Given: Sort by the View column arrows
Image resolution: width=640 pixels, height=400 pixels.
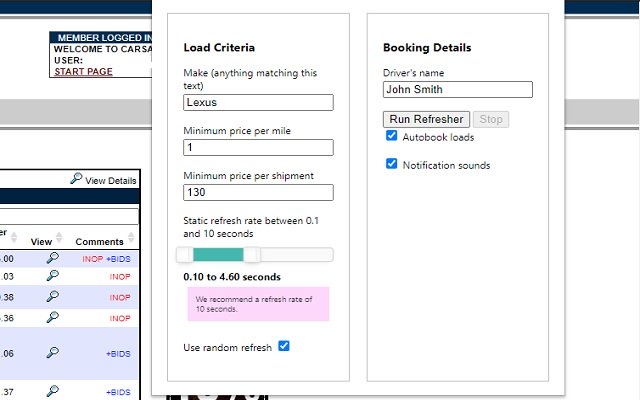Looking at the screenshot, I should click(x=59, y=238).
